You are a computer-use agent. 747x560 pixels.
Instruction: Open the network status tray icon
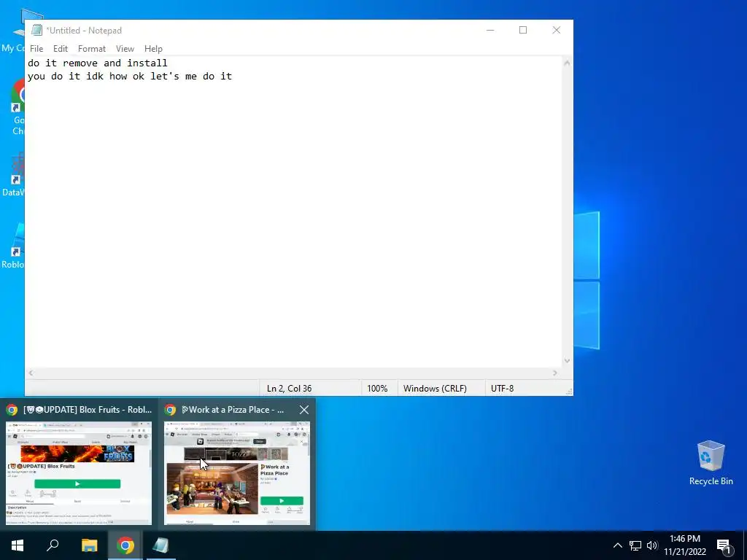coord(635,545)
